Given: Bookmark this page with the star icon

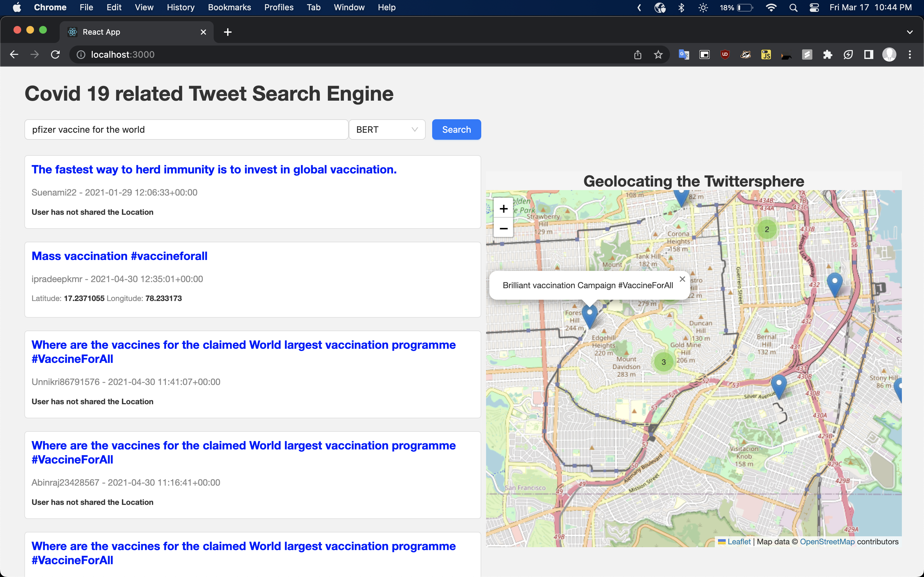Looking at the screenshot, I should [x=658, y=54].
